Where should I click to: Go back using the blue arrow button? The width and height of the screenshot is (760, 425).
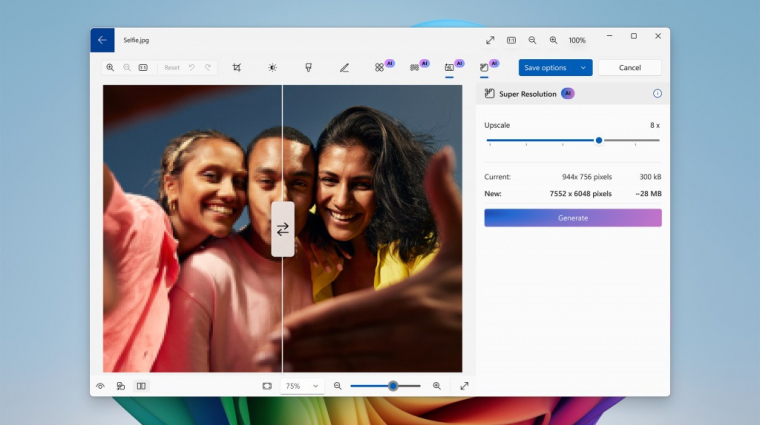102,40
